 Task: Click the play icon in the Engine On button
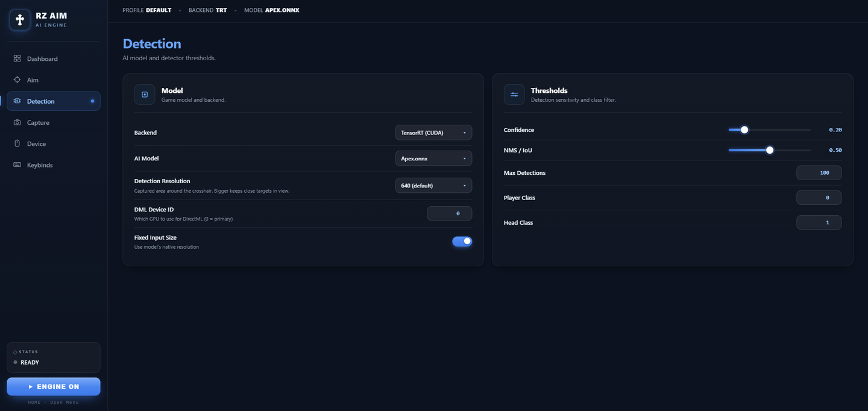(31, 387)
